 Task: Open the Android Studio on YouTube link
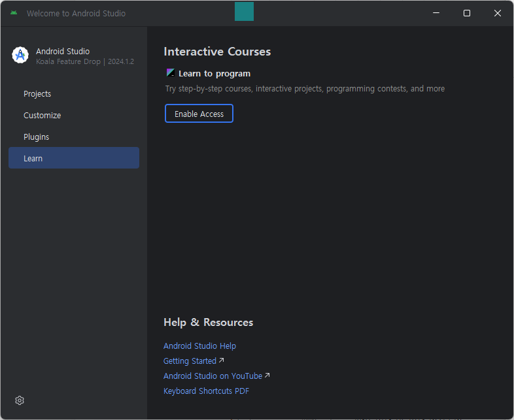coord(213,376)
